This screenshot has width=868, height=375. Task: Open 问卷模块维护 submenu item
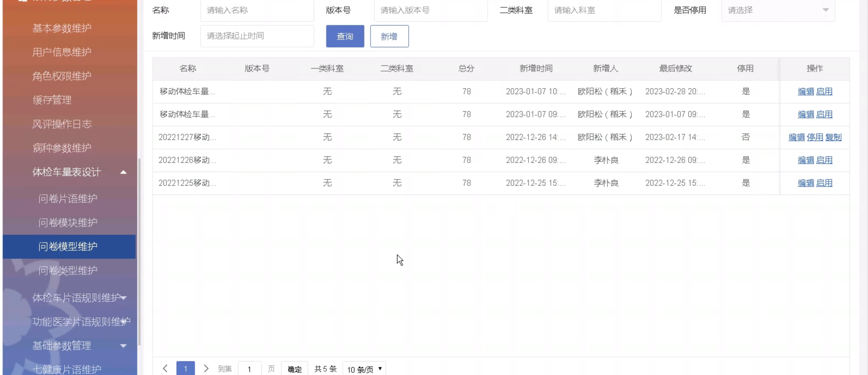coord(68,222)
